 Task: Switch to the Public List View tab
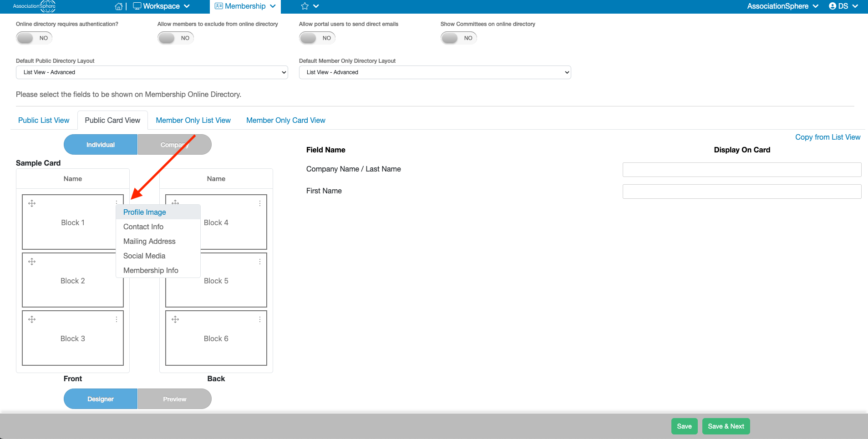point(44,120)
